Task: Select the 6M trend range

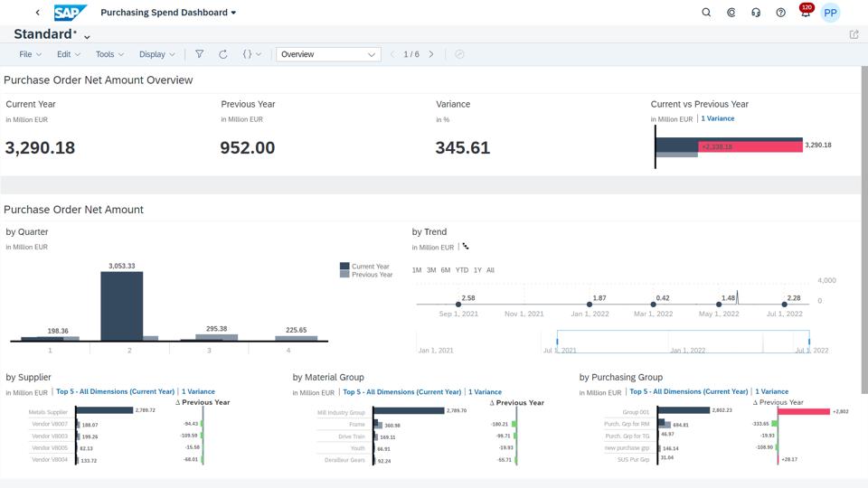Action: [446, 270]
